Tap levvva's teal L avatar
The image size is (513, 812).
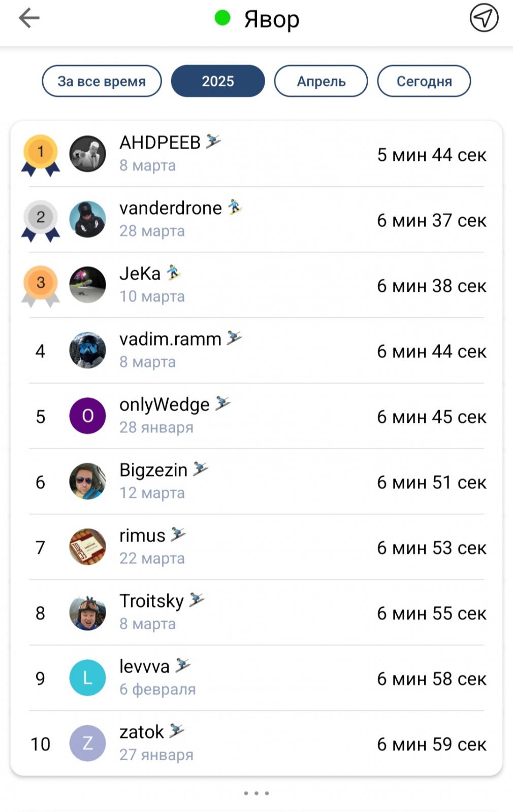pos(87,678)
